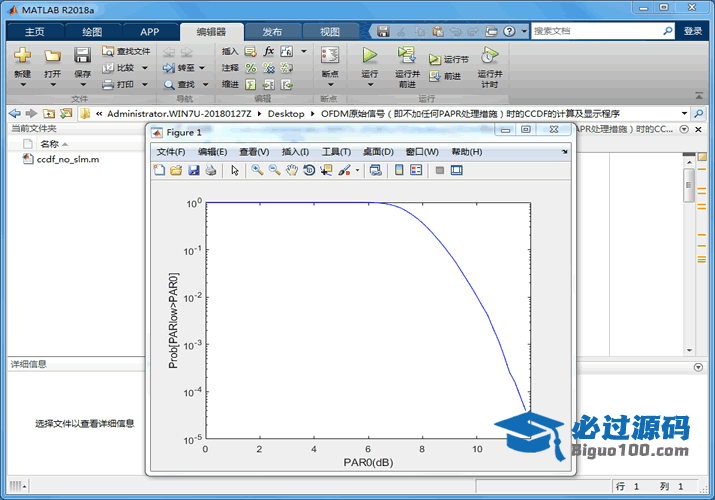The width and height of the screenshot is (715, 500).
Task: Toggle Insert Colorbar in Figure toolbar
Action: point(399,170)
